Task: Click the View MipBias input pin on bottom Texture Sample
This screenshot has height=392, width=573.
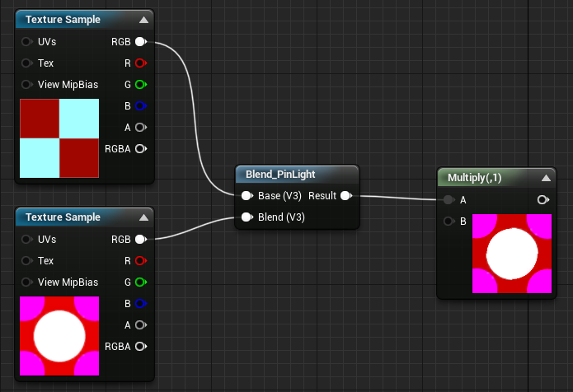Action: [x=26, y=282]
